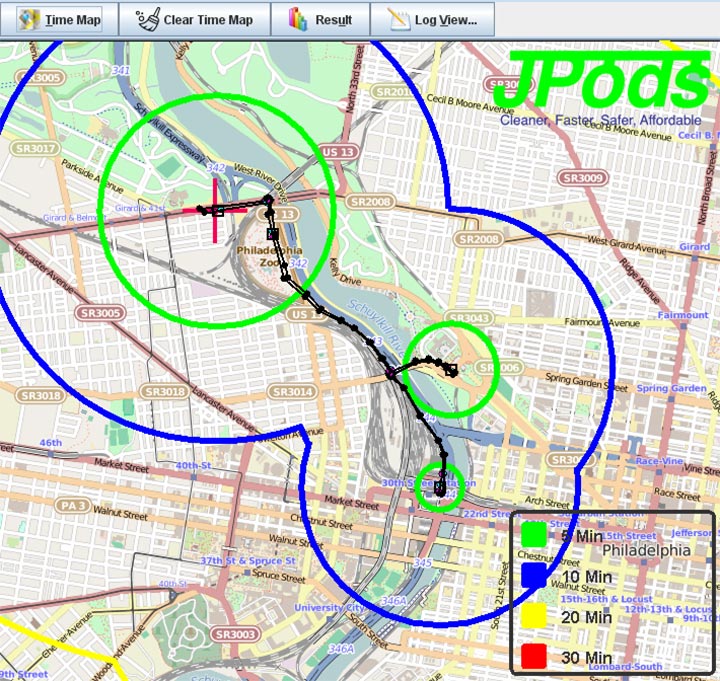Screen dimensions: 720x681
Task: Click the square node marker at 30th Street Station
Action: [x=439, y=489]
